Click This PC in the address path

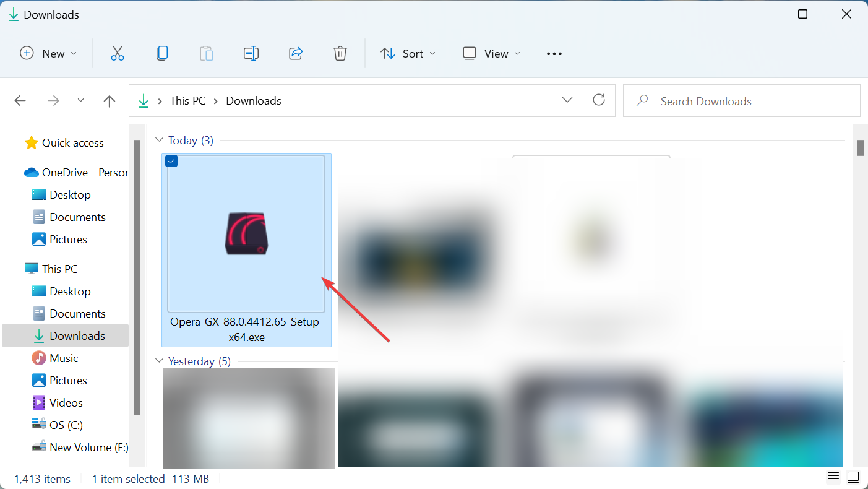pyautogui.click(x=187, y=101)
